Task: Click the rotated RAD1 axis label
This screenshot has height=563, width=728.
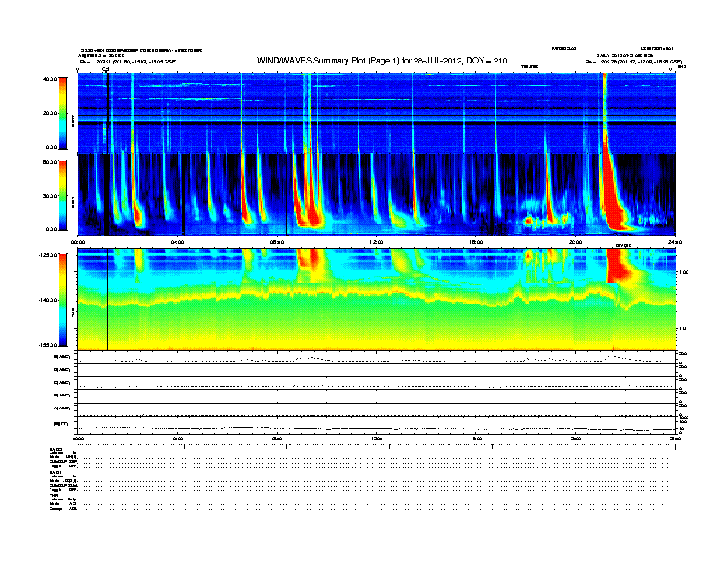Action: click(74, 201)
